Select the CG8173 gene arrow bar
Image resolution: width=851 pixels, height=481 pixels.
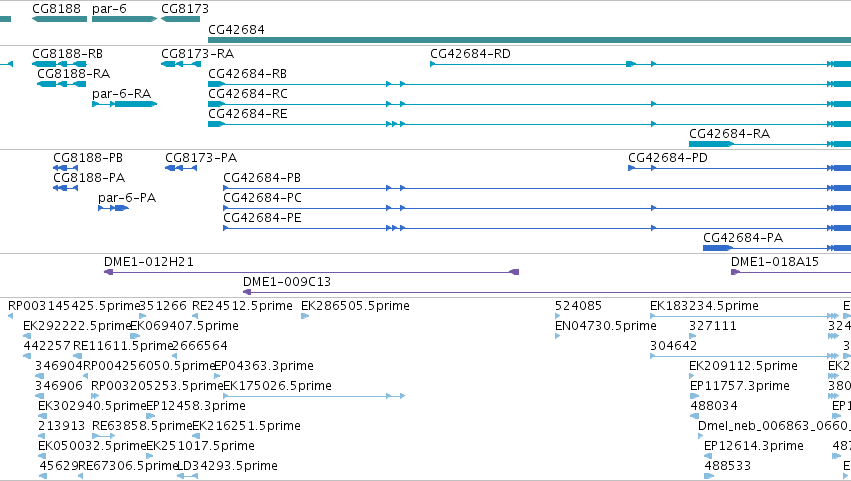[x=180, y=19]
